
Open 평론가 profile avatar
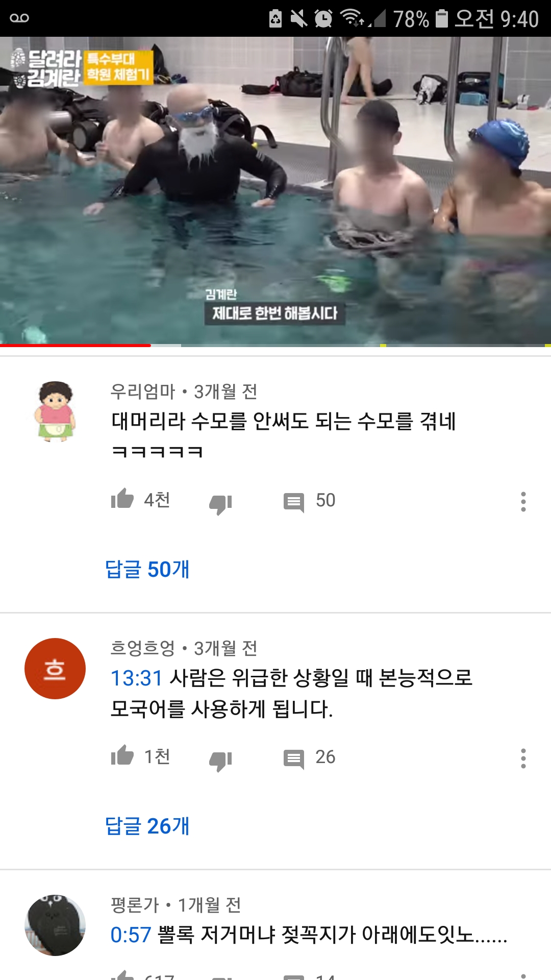[55, 925]
